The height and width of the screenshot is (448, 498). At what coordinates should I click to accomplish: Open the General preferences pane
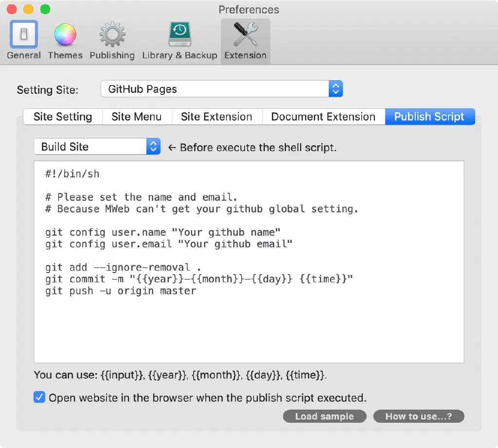(x=24, y=41)
